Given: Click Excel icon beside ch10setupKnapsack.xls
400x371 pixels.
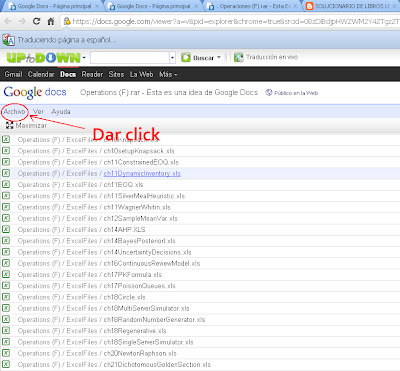Looking at the screenshot, I should tap(6, 151).
